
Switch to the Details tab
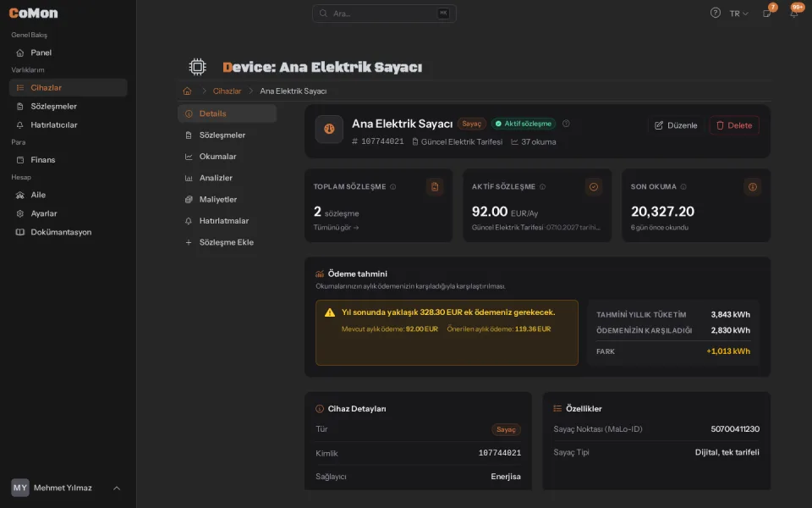[227, 113]
